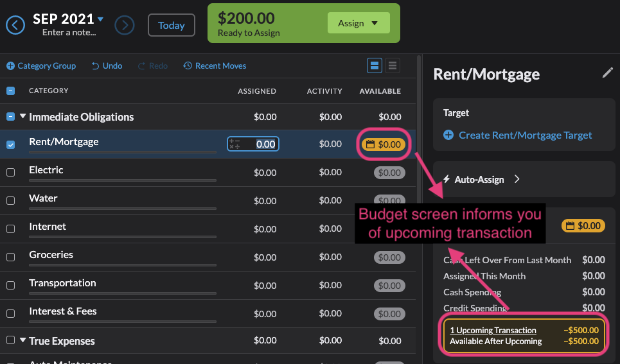Screen dimensions: 620x364
Task: Click the Groceries progress bar
Action: pos(123,264)
